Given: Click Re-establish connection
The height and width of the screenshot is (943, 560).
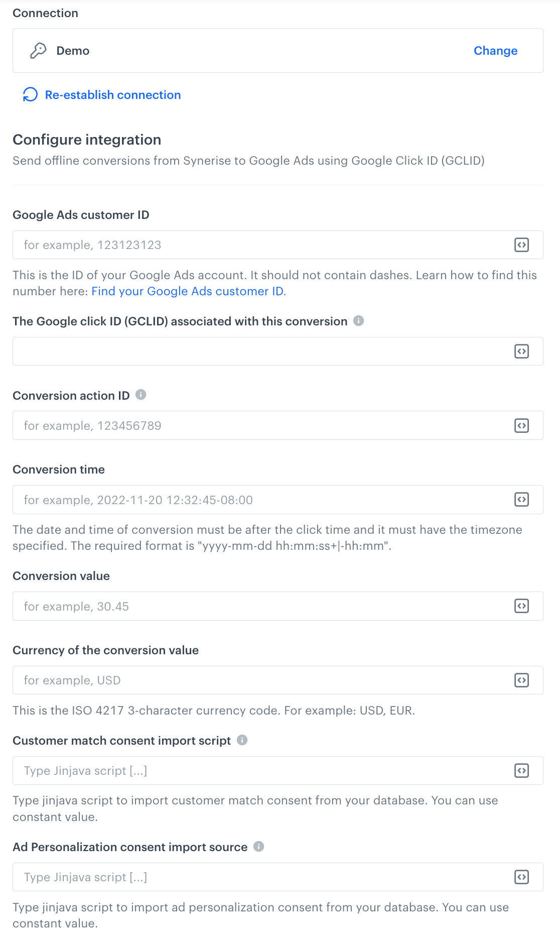Looking at the screenshot, I should [113, 94].
